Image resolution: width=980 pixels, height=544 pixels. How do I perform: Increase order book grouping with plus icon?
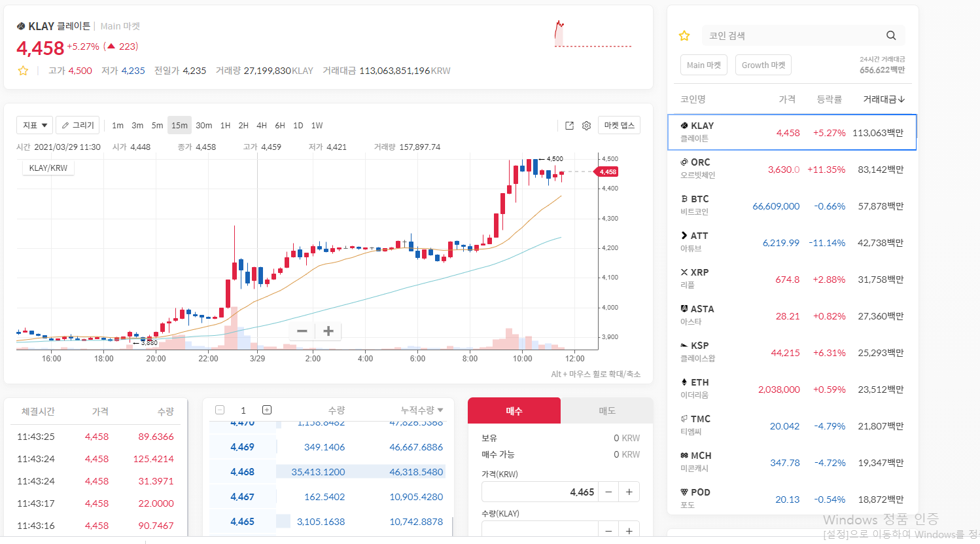tap(267, 410)
